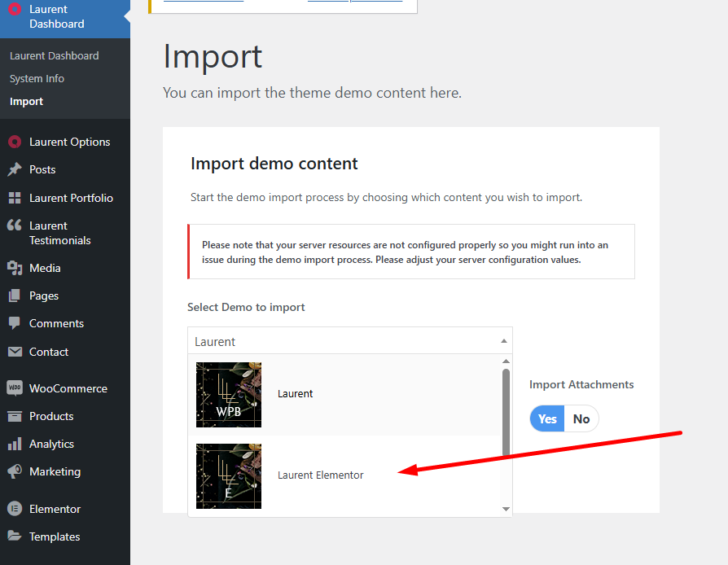Open the Media menu label
Viewport: 728px width, 565px height.
tap(45, 269)
